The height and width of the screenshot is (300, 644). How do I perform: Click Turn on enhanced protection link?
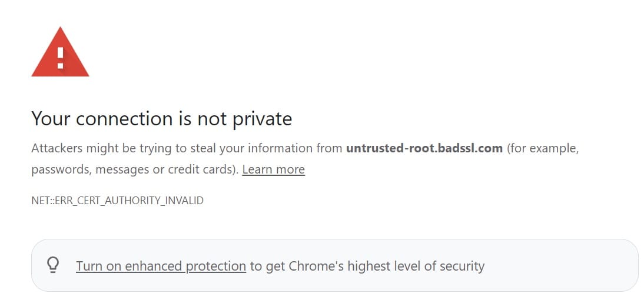pyautogui.click(x=161, y=266)
